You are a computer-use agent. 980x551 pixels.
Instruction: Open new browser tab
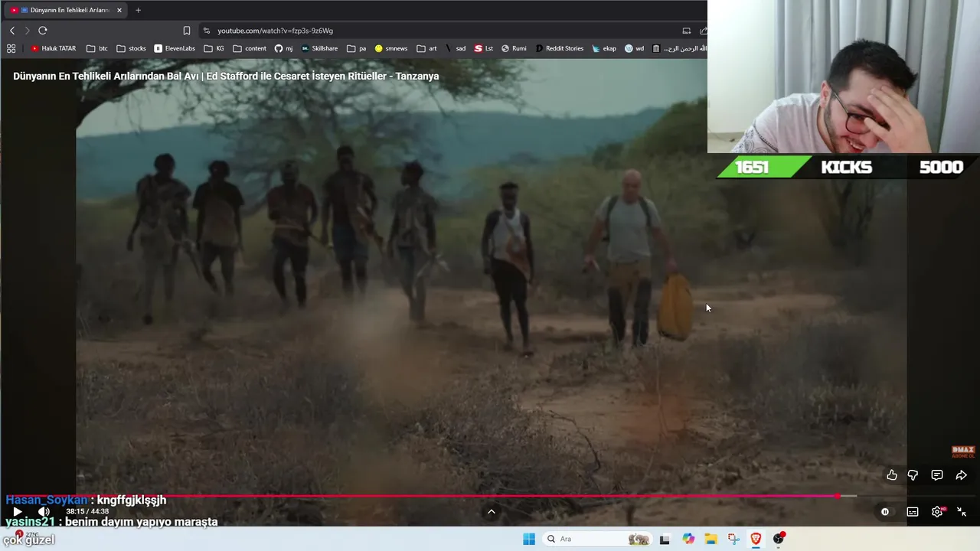tap(138, 10)
